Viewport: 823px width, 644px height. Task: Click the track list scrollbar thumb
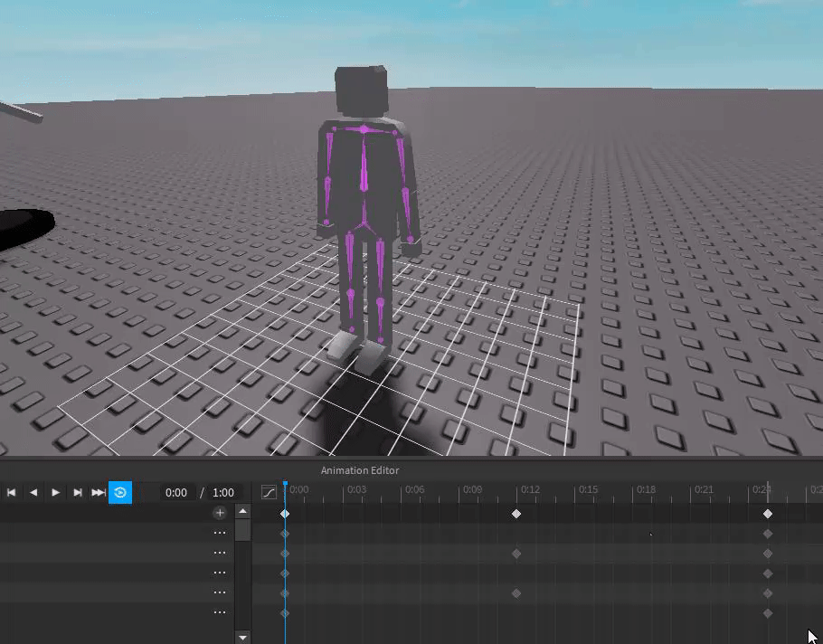[242, 529]
